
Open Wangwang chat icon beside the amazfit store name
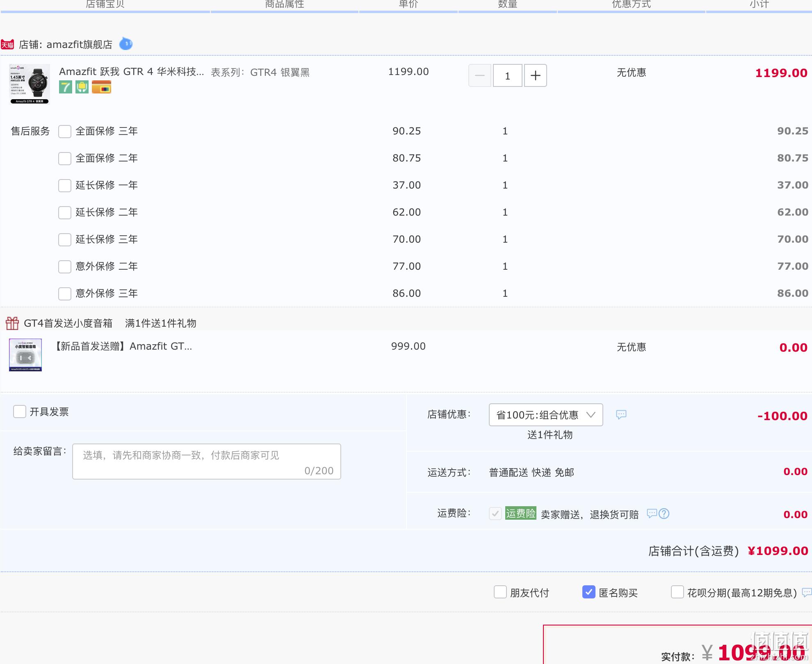click(x=126, y=43)
